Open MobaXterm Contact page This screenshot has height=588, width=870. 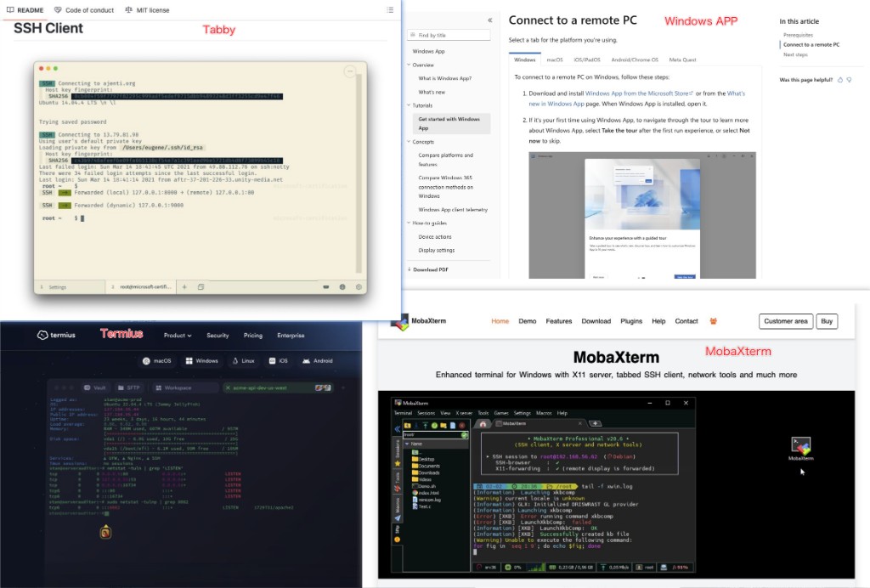[x=686, y=321]
